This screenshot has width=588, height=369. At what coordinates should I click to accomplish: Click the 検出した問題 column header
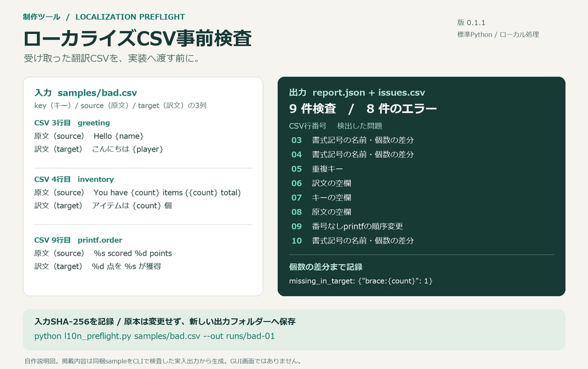click(359, 126)
